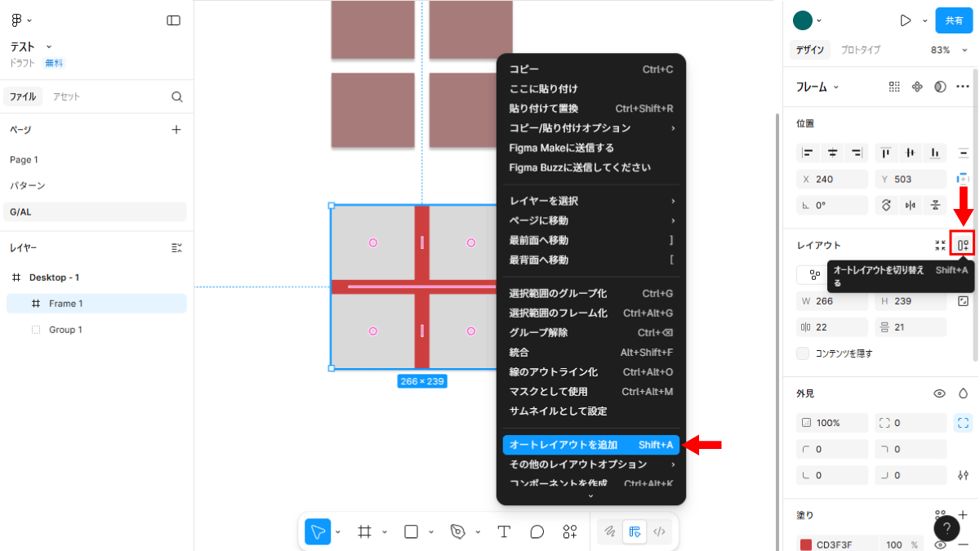The image size is (980, 551).
Task: Select the Pen tool
Action: pyautogui.click(x=457, y=531)
